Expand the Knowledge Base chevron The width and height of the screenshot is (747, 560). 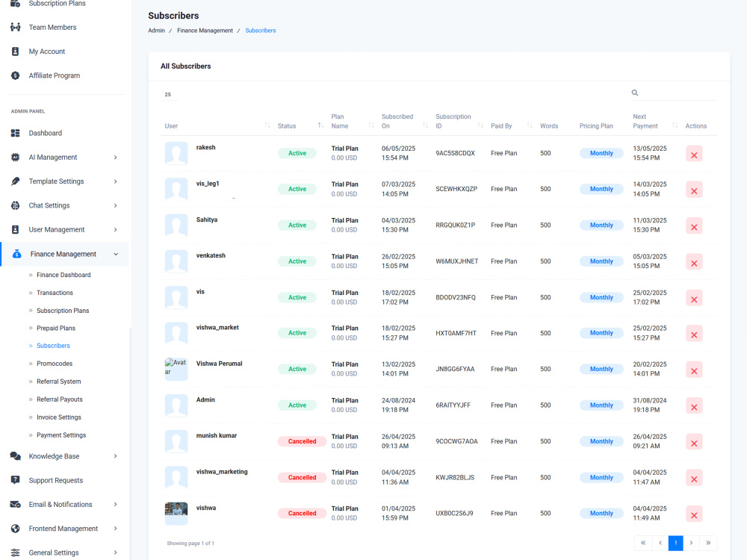click(x=115, y=456)
